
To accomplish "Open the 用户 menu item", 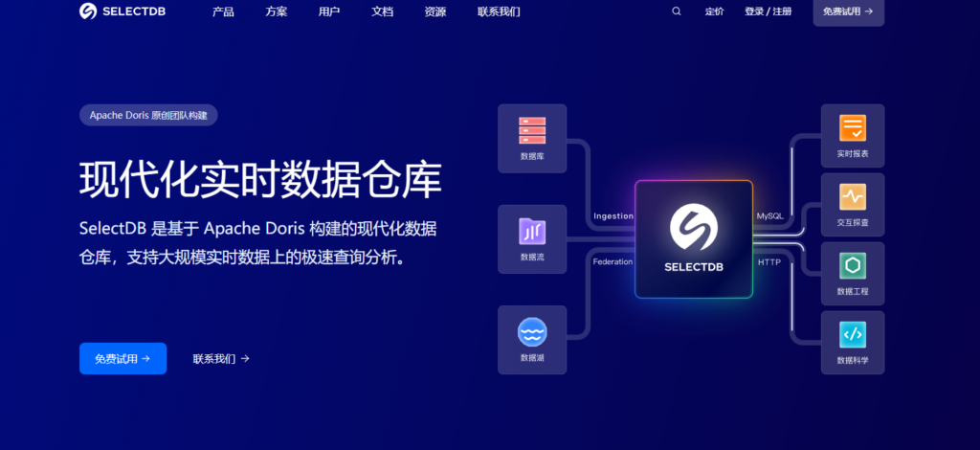I will [x=328, y=11].
